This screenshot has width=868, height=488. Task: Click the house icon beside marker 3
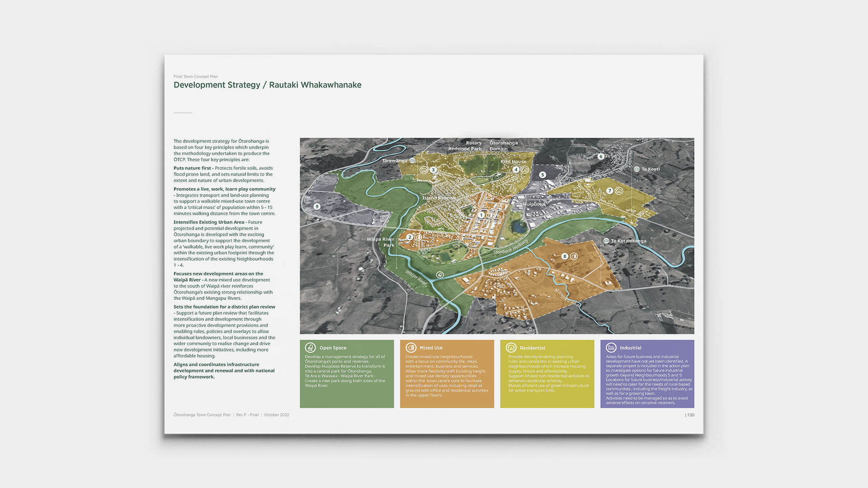(x=424, y=170)
